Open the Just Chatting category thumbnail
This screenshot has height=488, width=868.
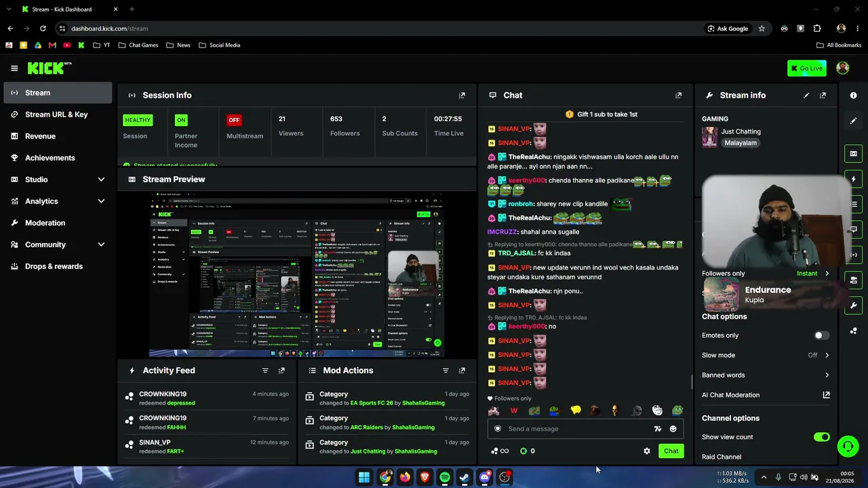[710, 137]
